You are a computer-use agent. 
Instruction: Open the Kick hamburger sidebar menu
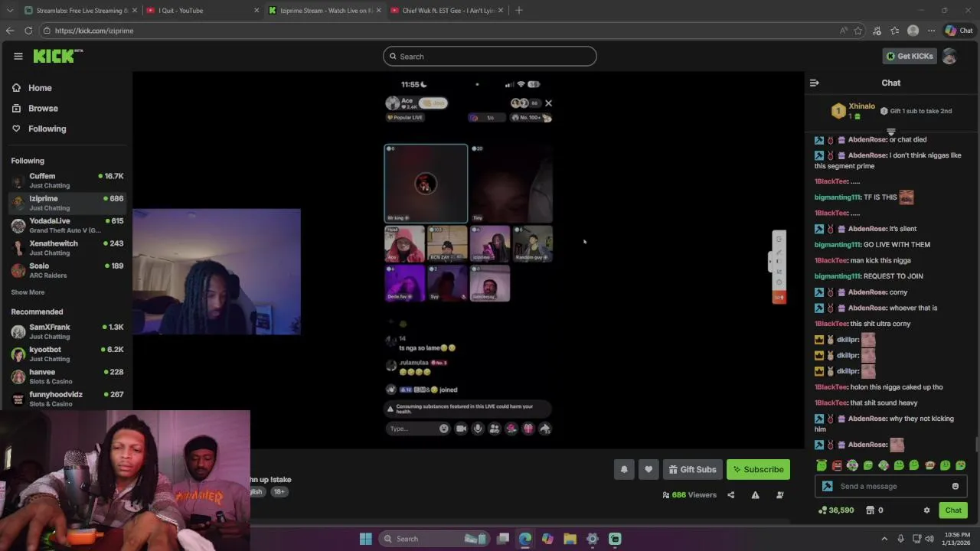[18, 56]
